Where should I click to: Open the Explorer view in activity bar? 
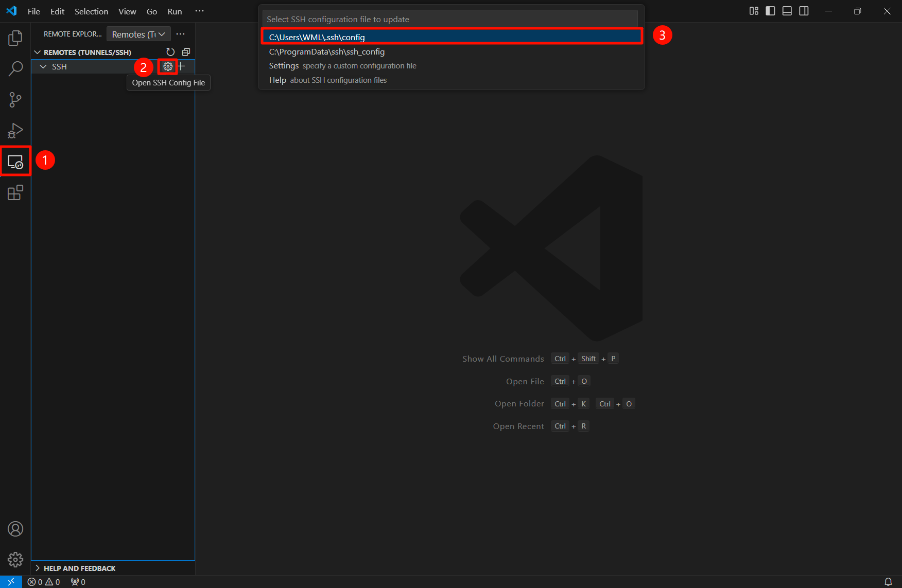15,38
